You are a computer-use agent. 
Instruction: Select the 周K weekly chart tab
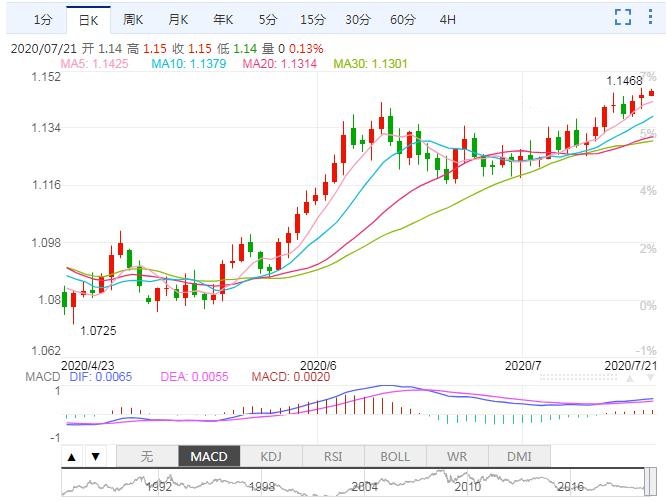tap(133, 19)
